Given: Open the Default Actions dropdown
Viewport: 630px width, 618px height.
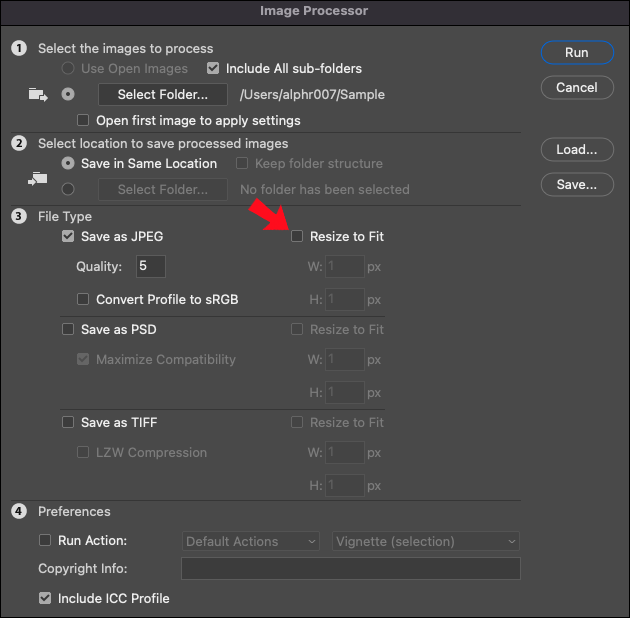Looking at the screenshot, I should 252,541.
